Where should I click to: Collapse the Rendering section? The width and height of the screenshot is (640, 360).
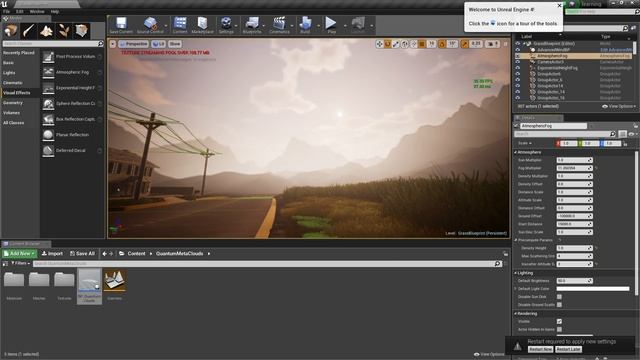[516, 313]
